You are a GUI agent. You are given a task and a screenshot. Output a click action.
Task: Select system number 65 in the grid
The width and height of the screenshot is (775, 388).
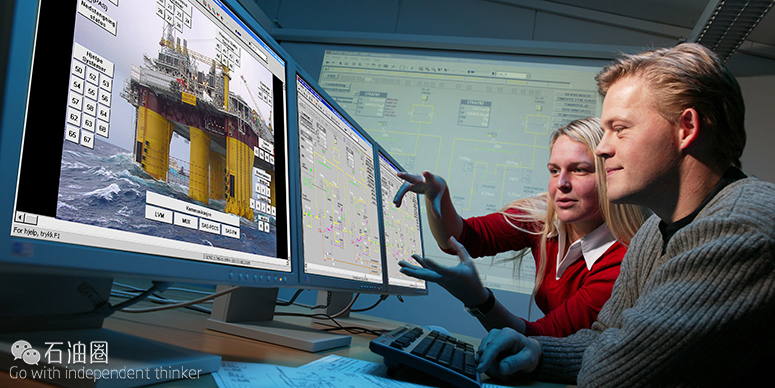pos(72,133)
